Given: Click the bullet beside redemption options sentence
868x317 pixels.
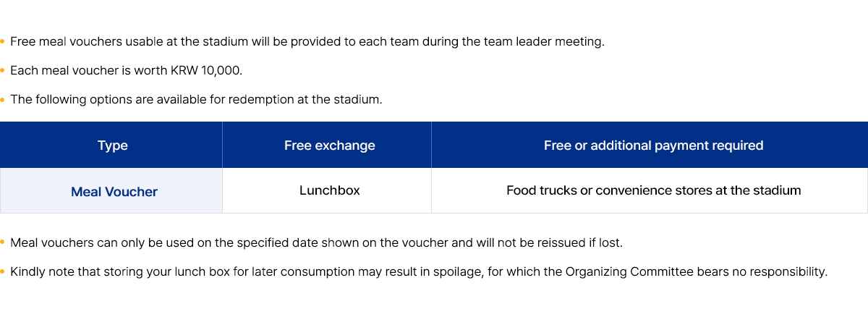Looking at the screenshot, I should pyautogui.click(x=2, y=100).
